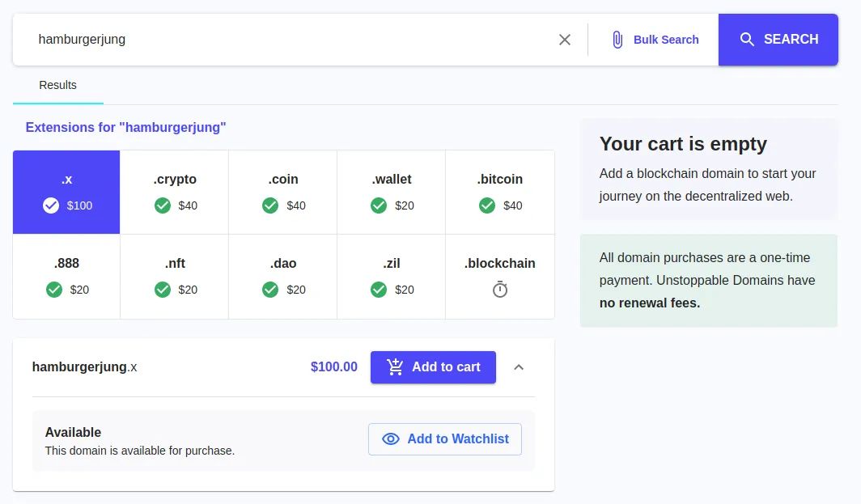The width and height of the screenshot is (861, 504).
Task: Select the .crypto extension tile
Action: pyautogui.click(x=175, y=193)
